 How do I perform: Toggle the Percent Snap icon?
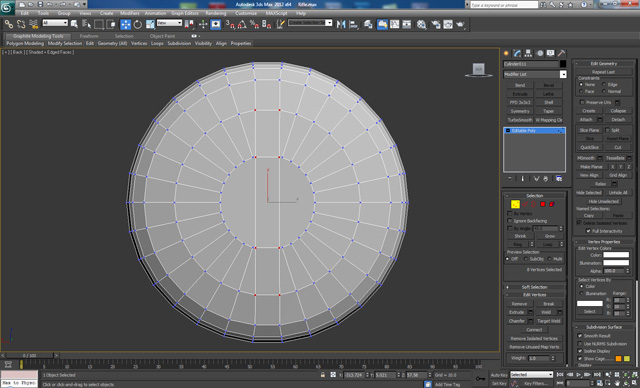[254, 24]
